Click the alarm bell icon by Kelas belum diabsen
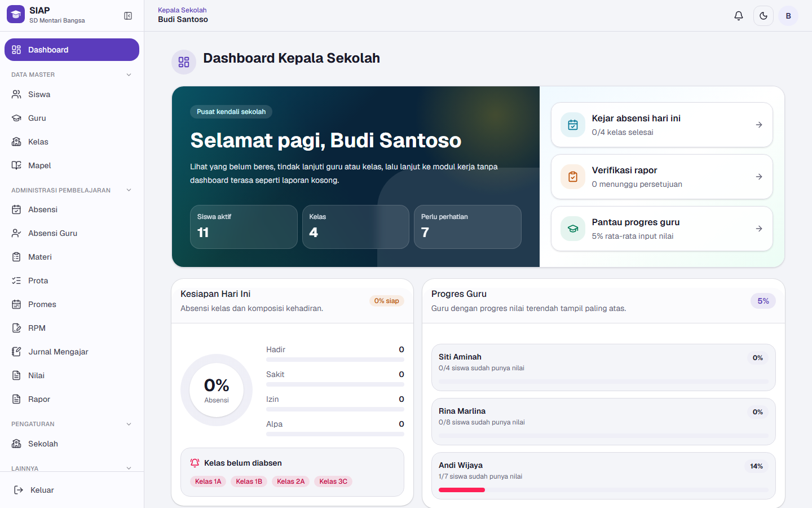This screenshot has height=508, width=812. click(x=195, y=463)
